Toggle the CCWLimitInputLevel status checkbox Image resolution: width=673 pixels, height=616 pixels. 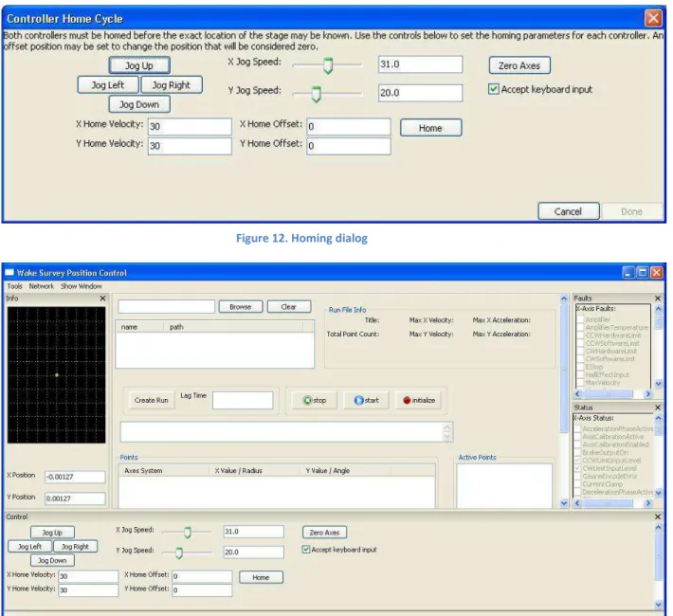tap(577, 461)
